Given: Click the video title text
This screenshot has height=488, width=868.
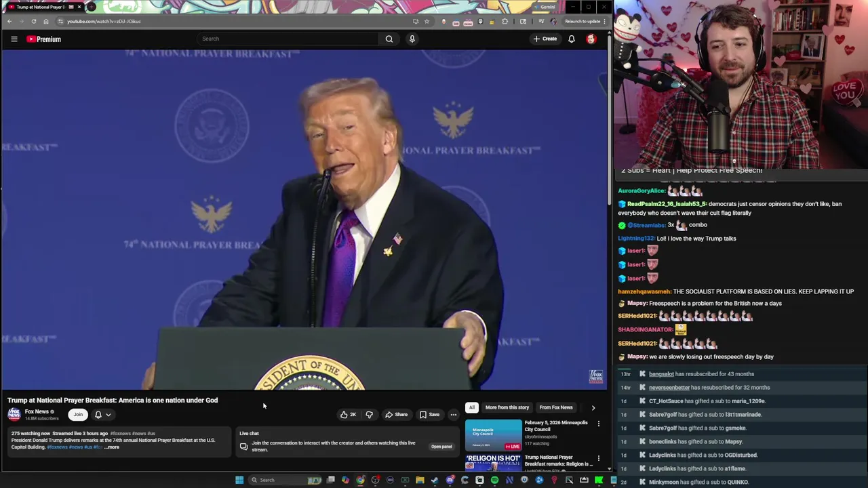Looking at the screenshot, I should click(x=113, y=400).
